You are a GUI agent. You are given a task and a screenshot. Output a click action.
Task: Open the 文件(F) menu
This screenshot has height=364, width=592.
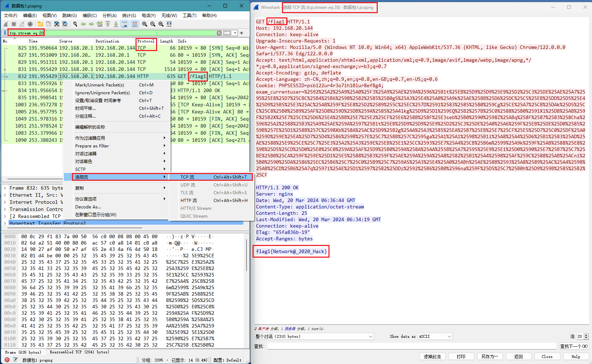[11, 15]
